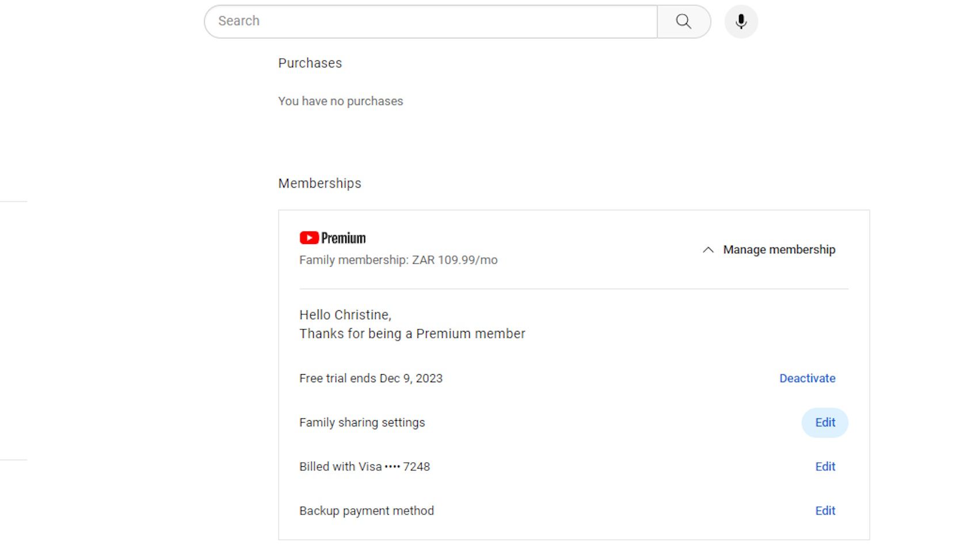
Task: Collapse the Manage membership section chevron
Action: coord(707,250)
